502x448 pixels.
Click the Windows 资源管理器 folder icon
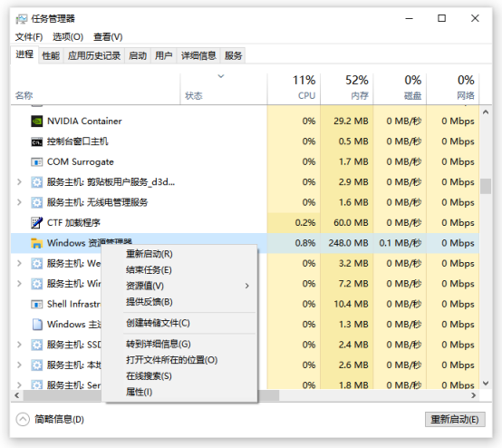pyautogui.click(x=37, y=243)
